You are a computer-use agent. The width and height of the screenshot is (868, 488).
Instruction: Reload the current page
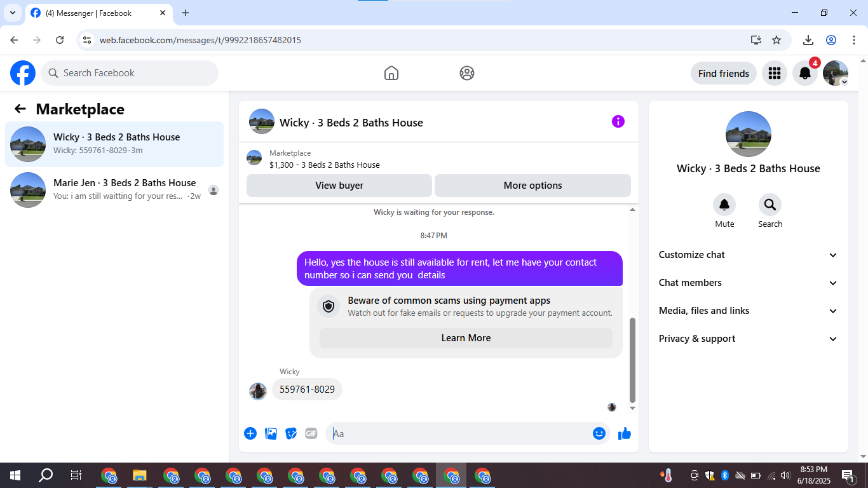pyautogui.click(x=60, y=40)
